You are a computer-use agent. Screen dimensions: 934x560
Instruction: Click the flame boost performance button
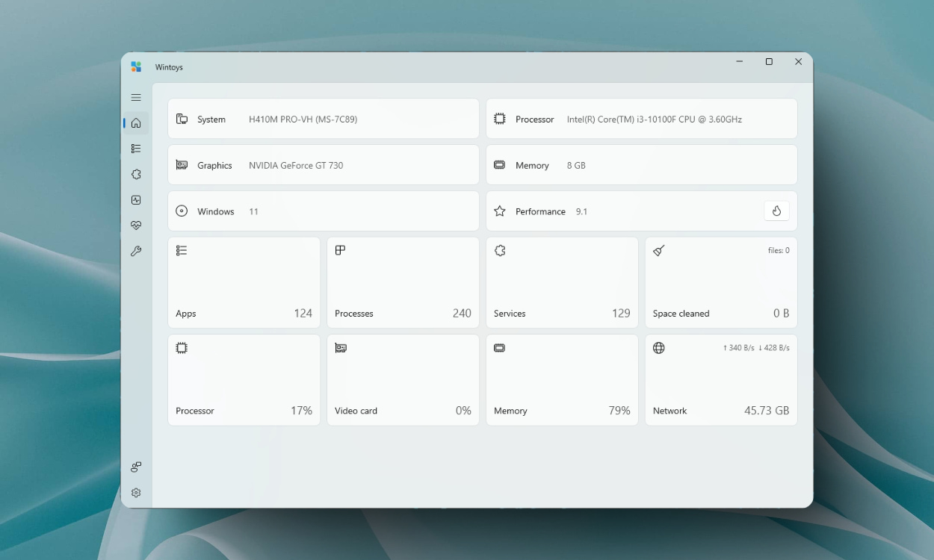pos(776,211)
